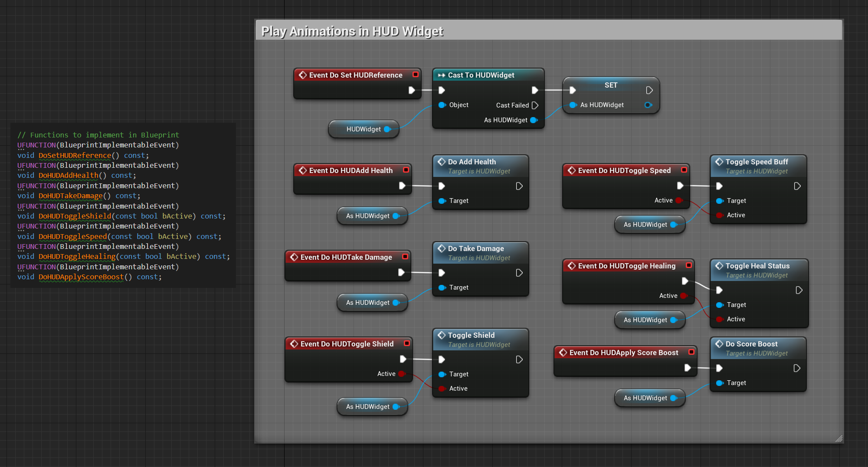This screenshot has height=467, width=868.
Task: Select the As HUDWidget getter feeding Toggle Heal Status
Action: [650, 320]
